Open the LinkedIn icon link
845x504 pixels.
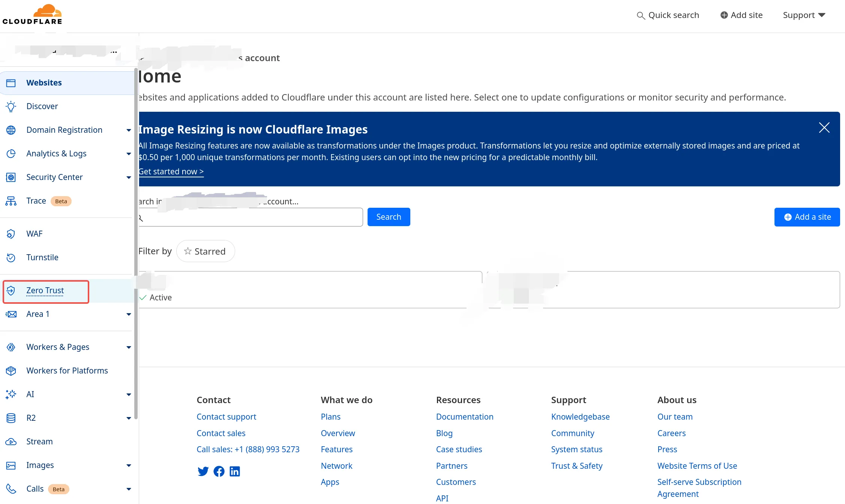tap(235, 471)
